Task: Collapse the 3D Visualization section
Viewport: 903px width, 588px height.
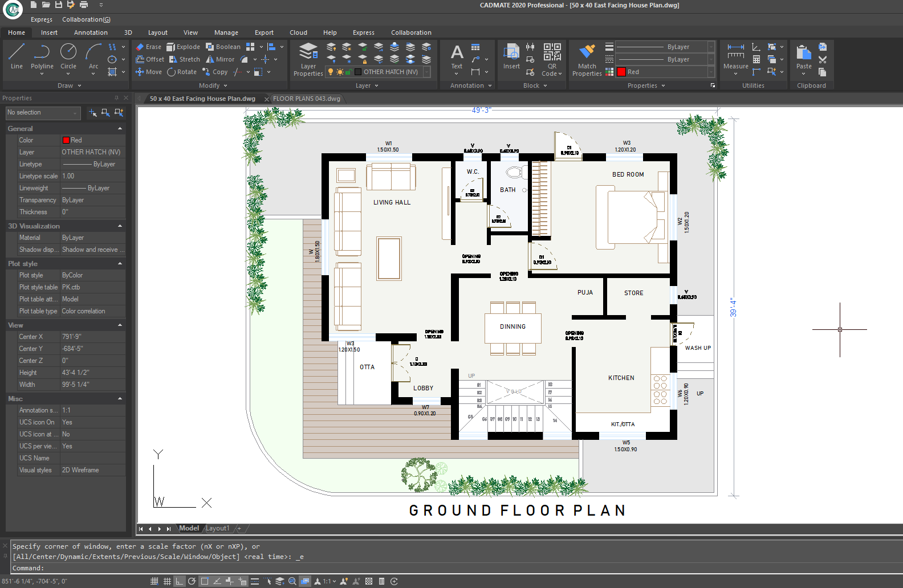Action: pos(120,226)
